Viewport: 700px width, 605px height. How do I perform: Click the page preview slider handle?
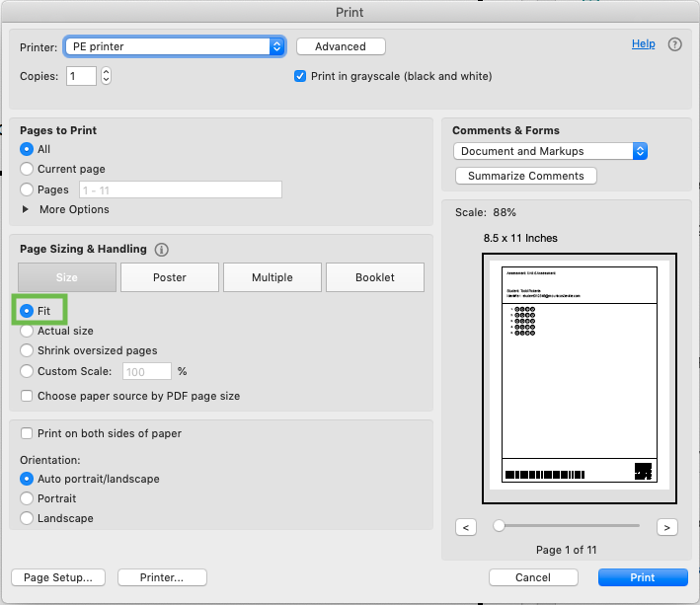point(500,526)
